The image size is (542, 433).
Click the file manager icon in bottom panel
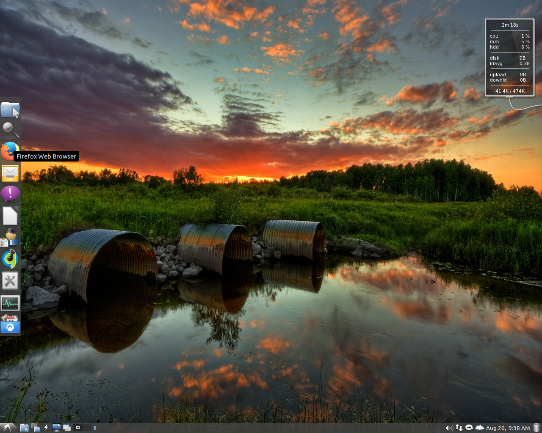(x=24, y=428)
